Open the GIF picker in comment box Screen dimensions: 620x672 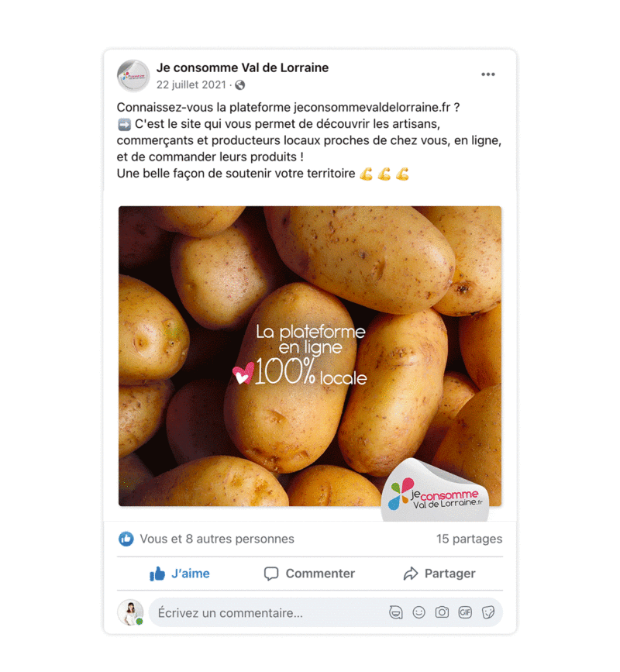click(465, 612)
